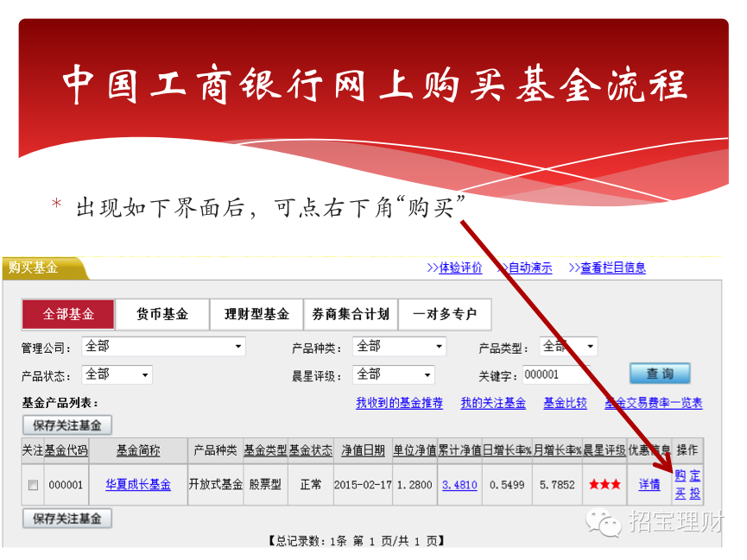Click the lower 保存关注基金 button
Image resolution: width=747 pixels, height=560 pixels.
click(x=67, y=519)
